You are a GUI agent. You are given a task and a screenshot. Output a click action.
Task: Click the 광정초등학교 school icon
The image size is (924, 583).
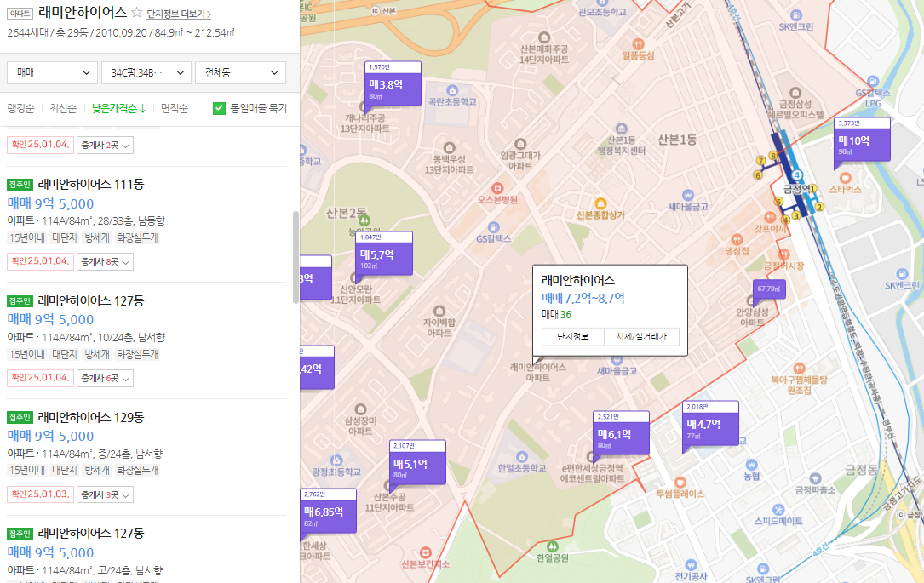[x=336, y=460]
